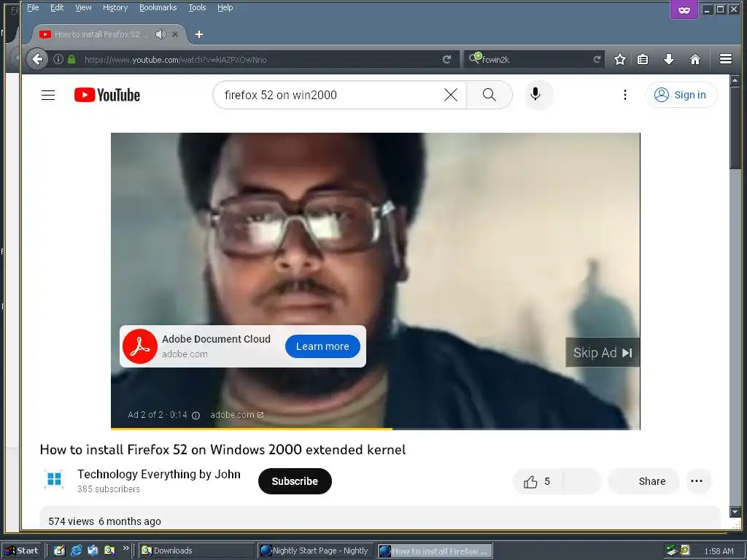Open the Help menu
The image size is (747, 560).
coord(225,7)
